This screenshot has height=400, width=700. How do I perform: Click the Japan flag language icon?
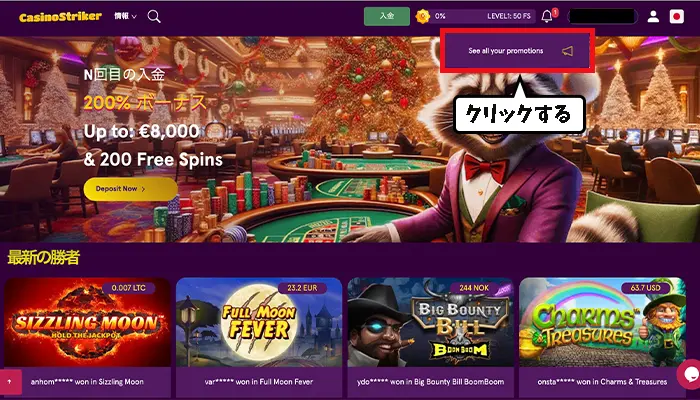click(x=677, y=17)
